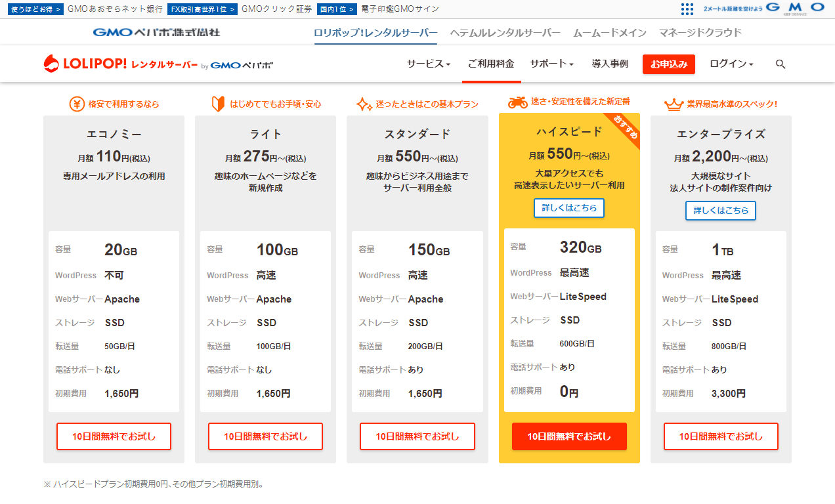This screenshot has width=835, height=504.
Task: Open the 電子印鑑GMOサイン link
Action: [400, 9]
